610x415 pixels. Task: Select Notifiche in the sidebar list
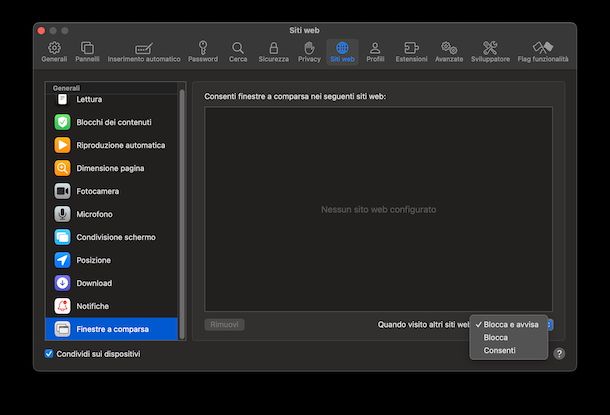click(x=111, y=306)
